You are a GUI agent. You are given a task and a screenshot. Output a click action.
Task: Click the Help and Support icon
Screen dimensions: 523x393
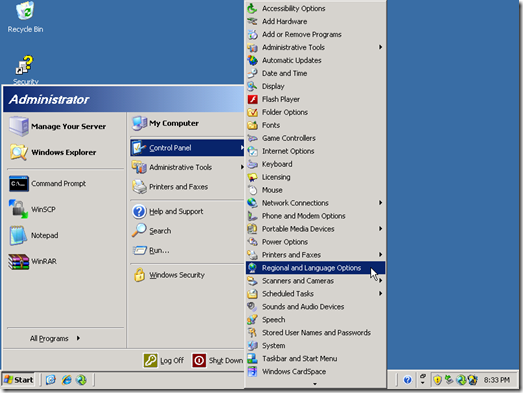139,211
